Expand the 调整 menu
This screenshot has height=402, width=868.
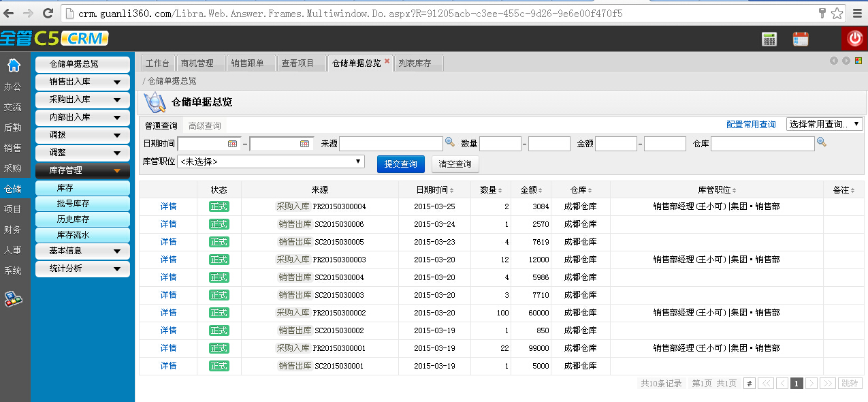pos(82,153)
